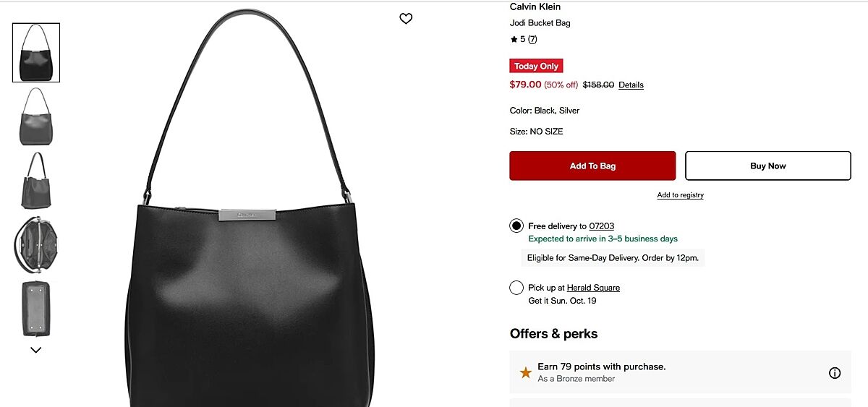Open the price Details link
The image size is (868, 407).
tap(631, 85)
